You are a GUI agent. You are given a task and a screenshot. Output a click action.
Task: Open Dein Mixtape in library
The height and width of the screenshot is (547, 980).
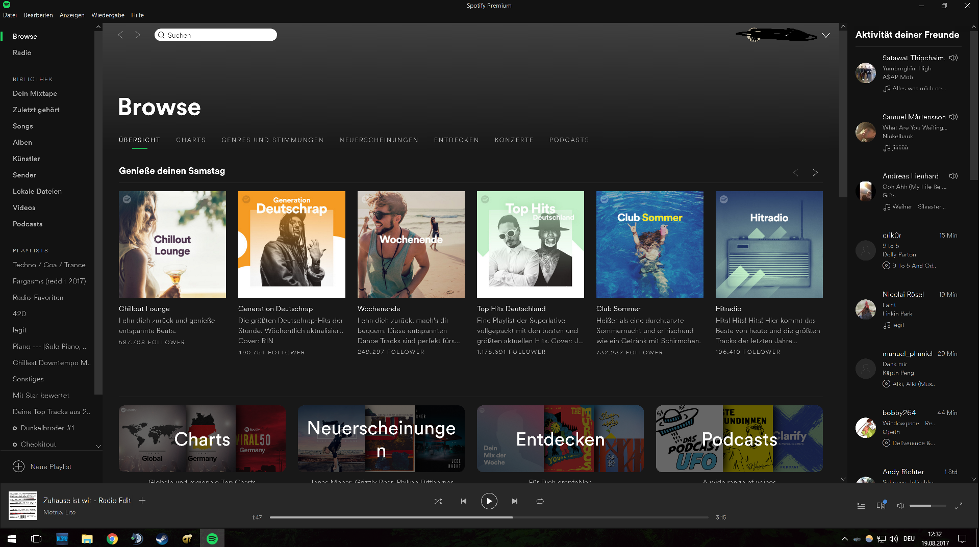pyautogui.click(x=35, y=94)
